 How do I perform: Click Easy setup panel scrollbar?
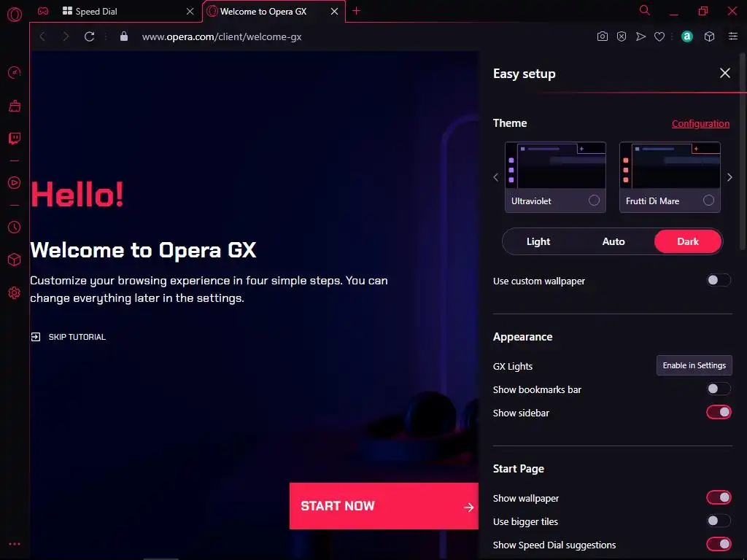click(x=743, y=150)
